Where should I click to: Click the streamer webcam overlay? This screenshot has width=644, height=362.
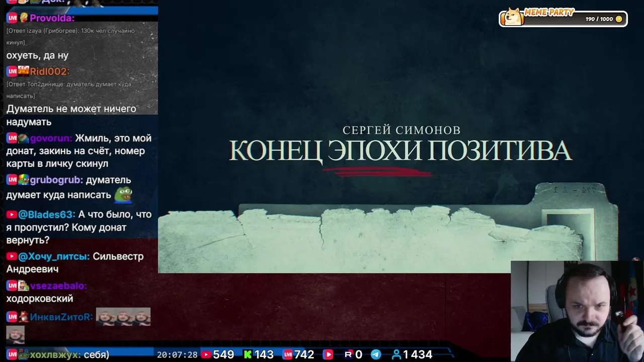coord(577,311)
